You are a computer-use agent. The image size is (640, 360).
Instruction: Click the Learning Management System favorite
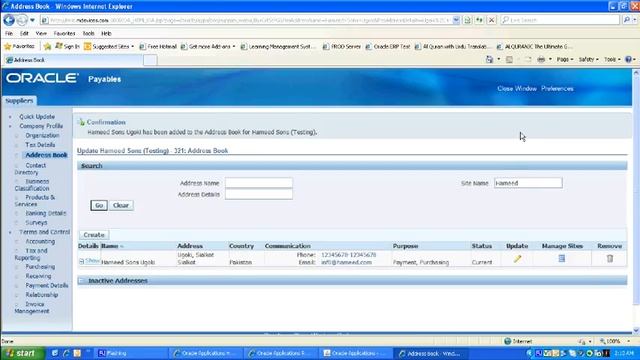coord(278,47)
